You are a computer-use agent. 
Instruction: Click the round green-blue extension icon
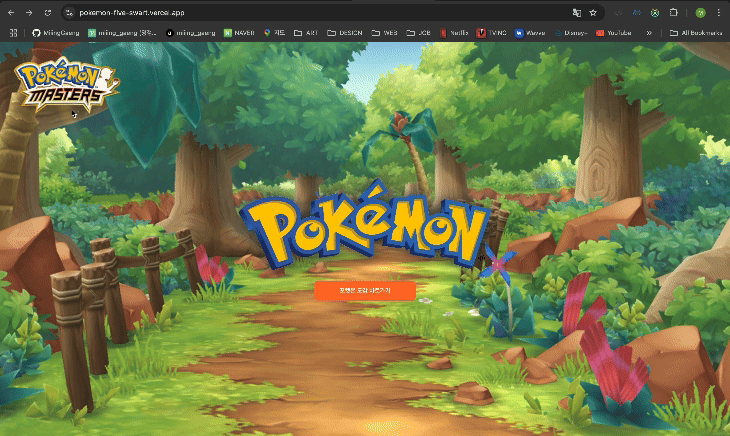(x=655, y=13)
